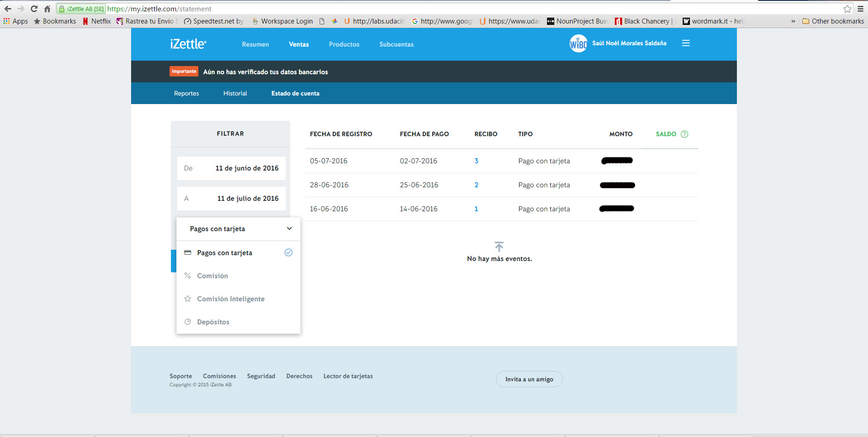868x437 pixels.
Task: Select the Comisión filter option
Action: 212,276
